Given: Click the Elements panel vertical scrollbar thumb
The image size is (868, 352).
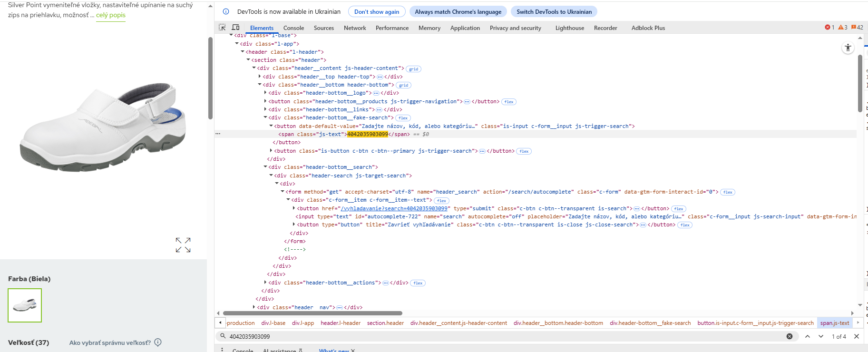Looking at the screenshot, I should 860,83.
